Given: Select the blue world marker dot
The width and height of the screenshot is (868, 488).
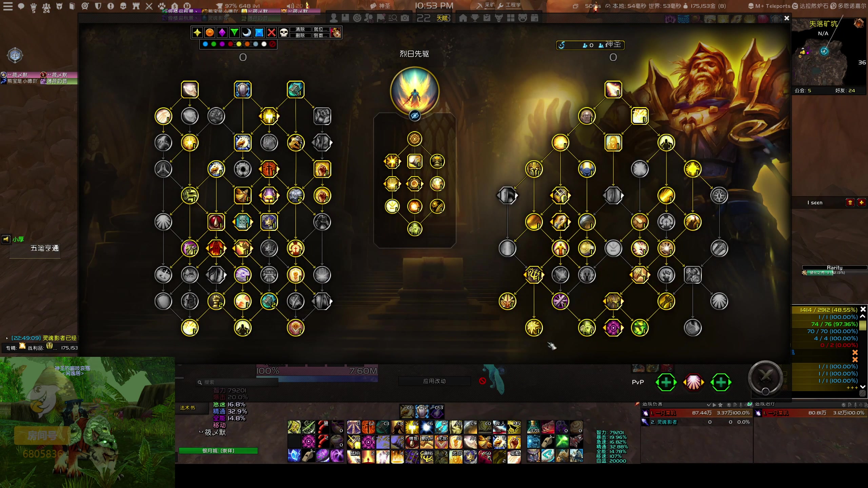Looking at the screenshot, I should point(205,44).
